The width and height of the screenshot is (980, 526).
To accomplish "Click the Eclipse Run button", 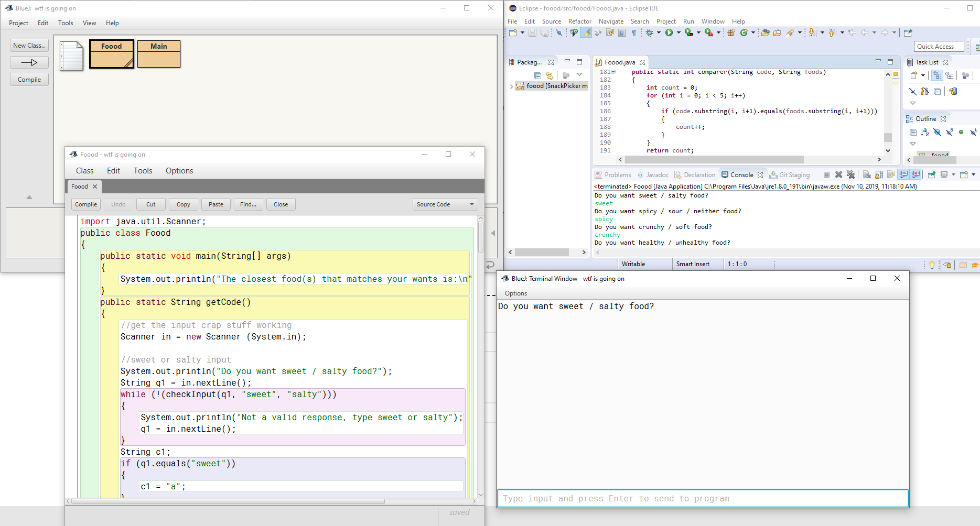I will coord(669,32).
